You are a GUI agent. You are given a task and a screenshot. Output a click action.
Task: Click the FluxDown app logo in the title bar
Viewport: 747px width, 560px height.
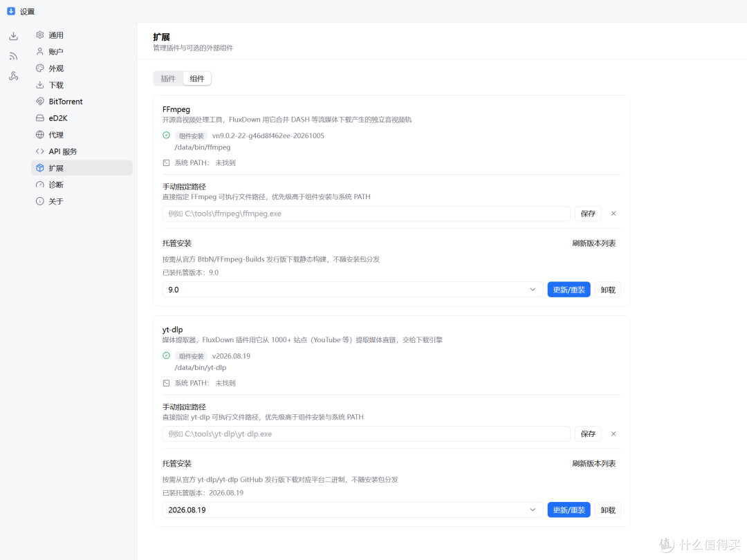[x=11, y=11]
